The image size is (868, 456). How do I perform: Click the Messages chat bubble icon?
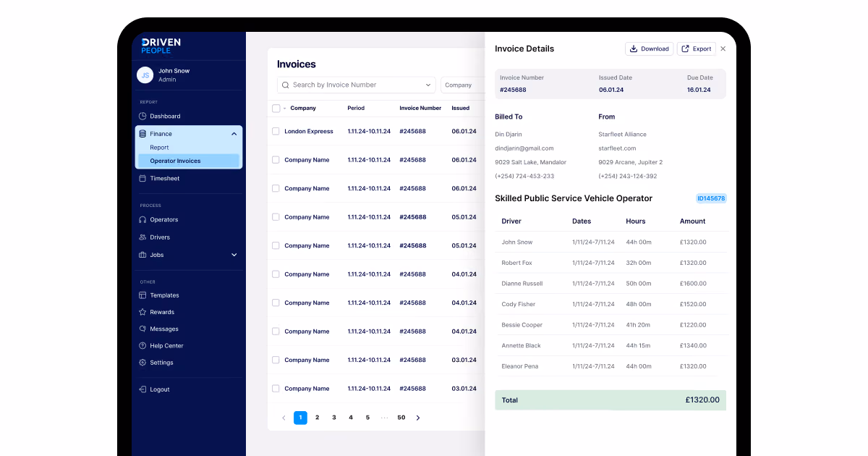(142, 329)
